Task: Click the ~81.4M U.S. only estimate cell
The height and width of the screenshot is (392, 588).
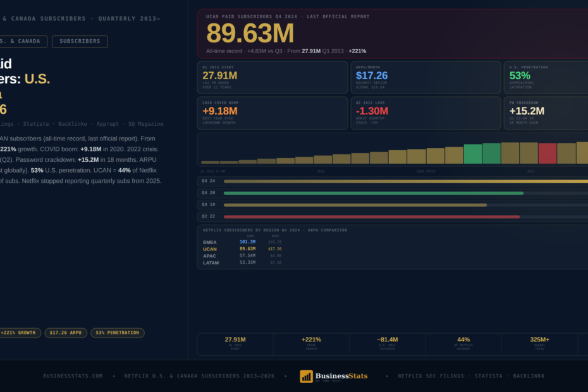Action: point(388,343)
